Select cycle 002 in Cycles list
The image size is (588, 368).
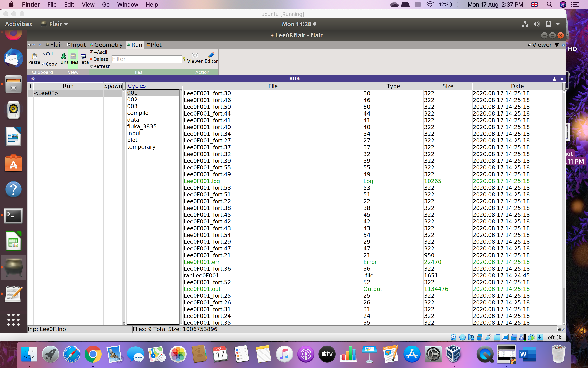pyautogui.click(x=153, y=100)
